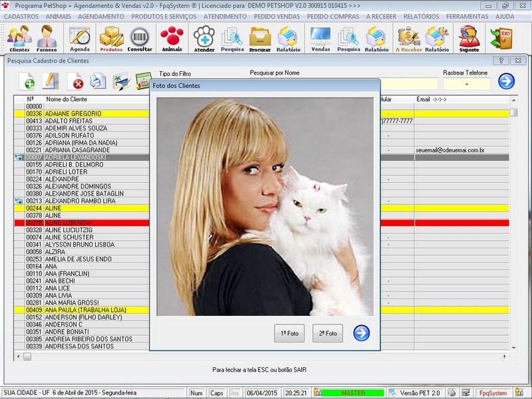Click the green calendar icon in search toolbar
This screenshot has width=532, height=399.
point(143,81)
